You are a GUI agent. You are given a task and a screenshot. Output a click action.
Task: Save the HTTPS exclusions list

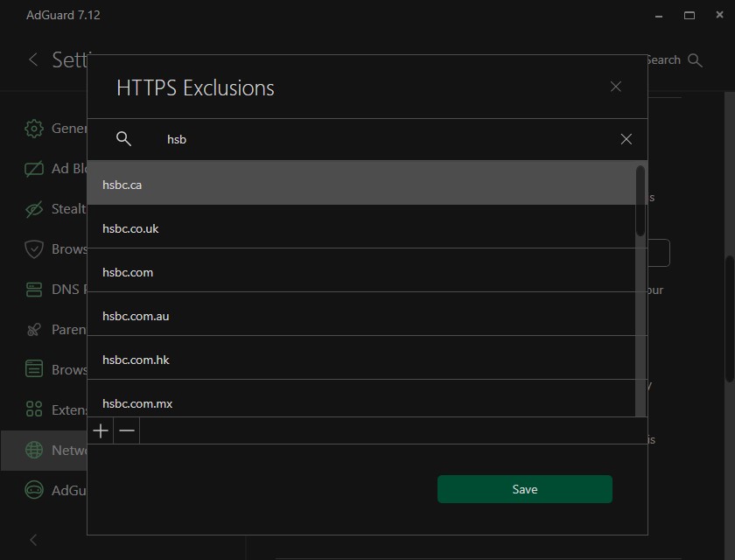[524, 489]
